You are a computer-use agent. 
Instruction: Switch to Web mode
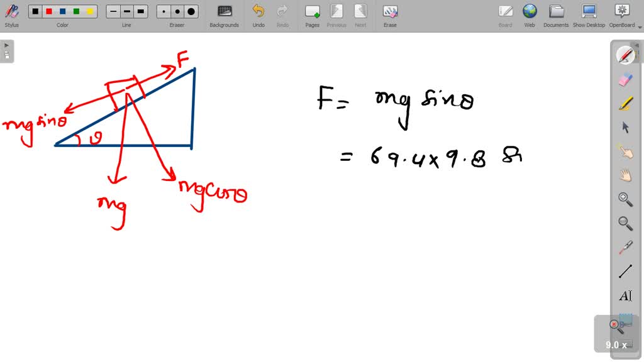pyautogui.click(x=530, y=15)
